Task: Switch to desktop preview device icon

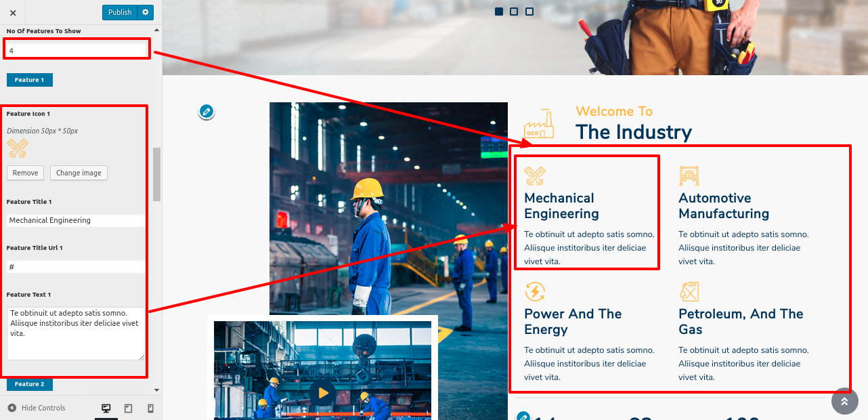Action: [x=106, y=408]
